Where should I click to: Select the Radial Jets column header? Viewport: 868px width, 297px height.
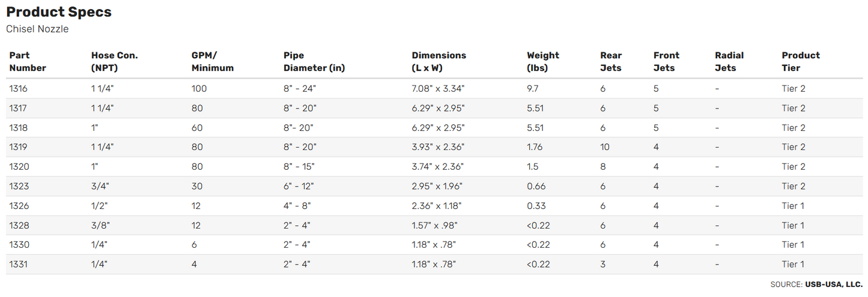pyautogui.click(x=729, y=62)
